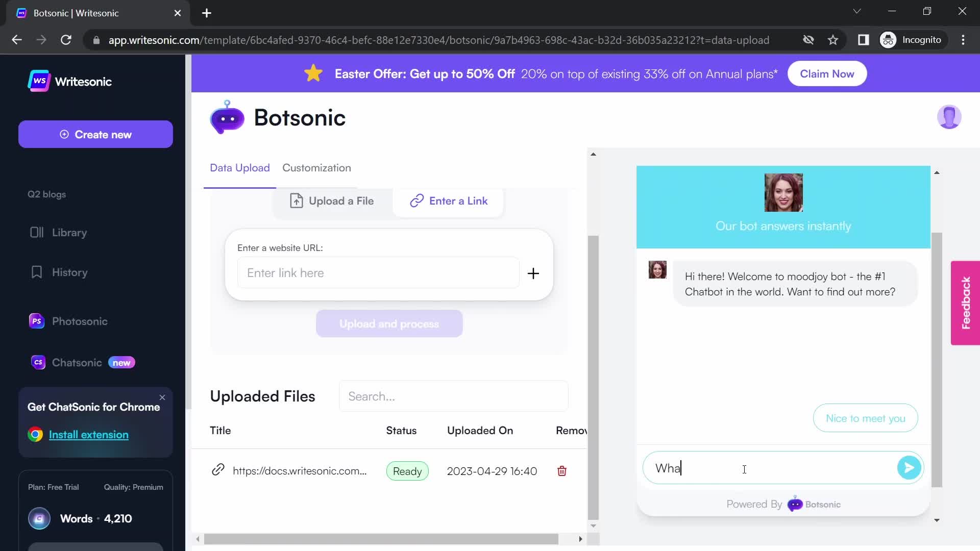
Task: Click the chat preview scroll down arrow
Action: (x=937, y=520)
